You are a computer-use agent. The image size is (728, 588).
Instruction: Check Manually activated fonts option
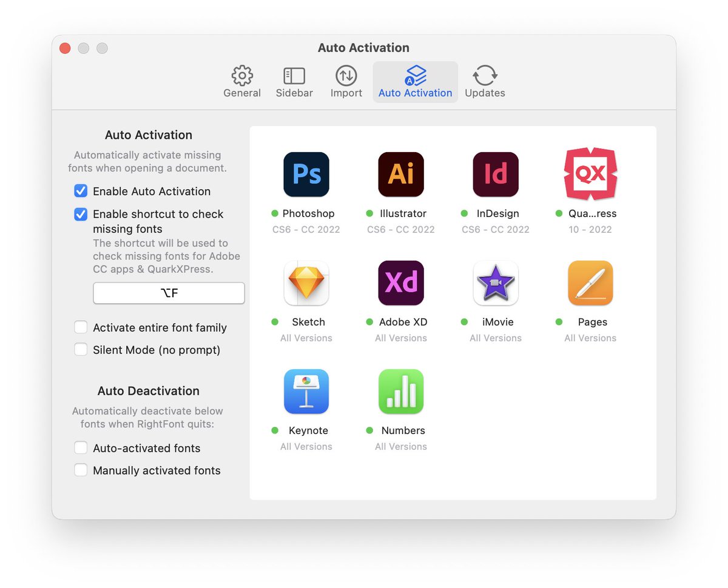pyautogui.click(x=81, y=470)
